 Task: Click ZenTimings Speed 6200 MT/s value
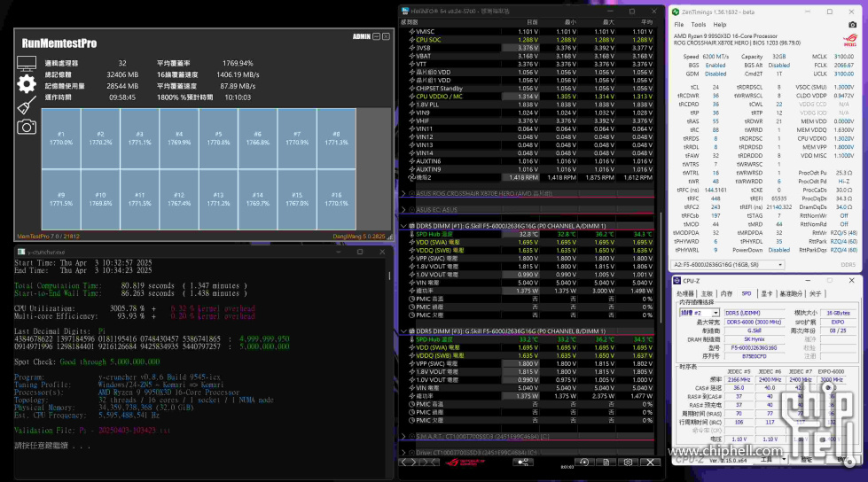pyautogui.click(x=716, y=57)
